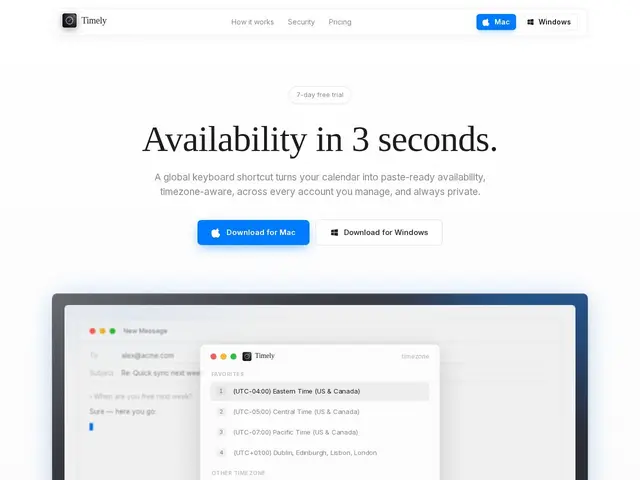640x480 pixels.
Task: Click the 'When are you free next week?' quote
Action: [x=141, y=396]
